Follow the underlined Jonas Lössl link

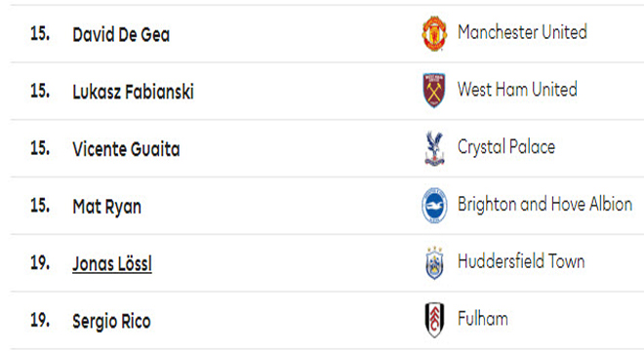(112, 264)
